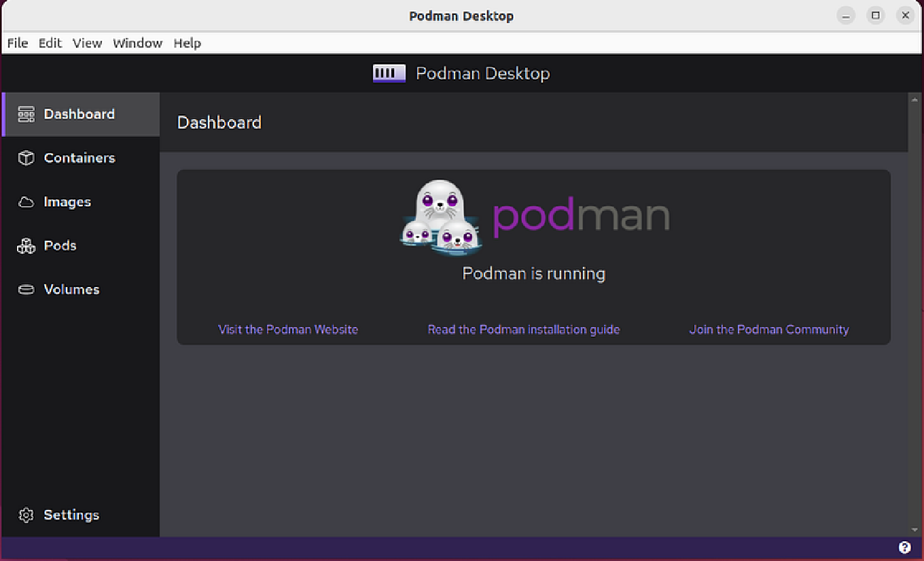The height and width of the screenshot is (561, 924).
Task: Open the Containers section
Action: (79, 158)
